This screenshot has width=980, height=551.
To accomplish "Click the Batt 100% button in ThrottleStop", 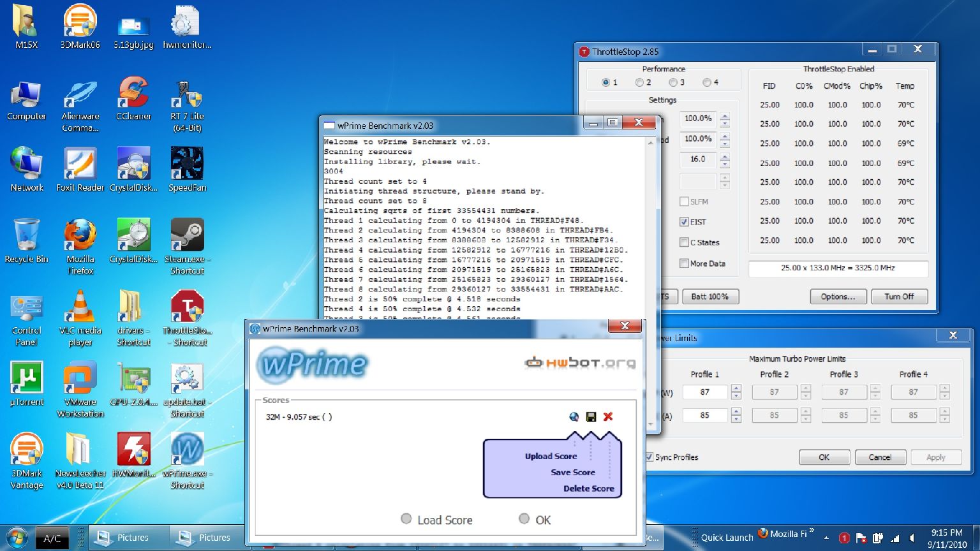I will [x=709, y=296].
